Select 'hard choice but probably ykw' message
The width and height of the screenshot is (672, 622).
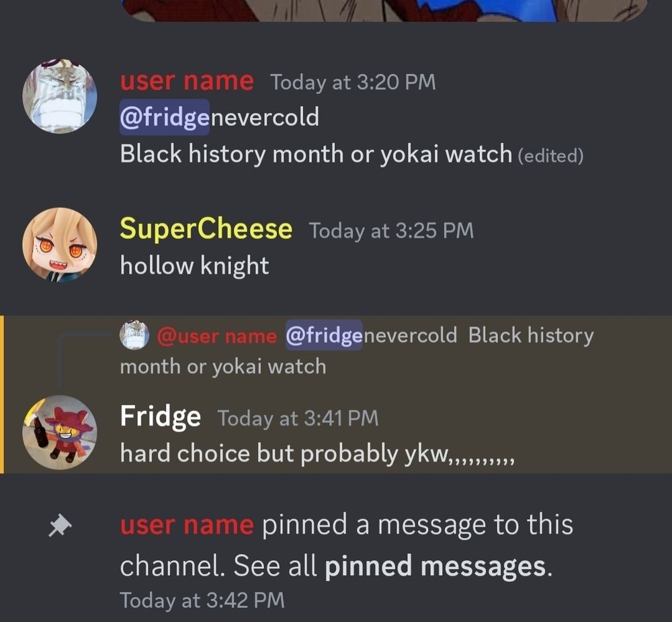(x=317, y=453)
